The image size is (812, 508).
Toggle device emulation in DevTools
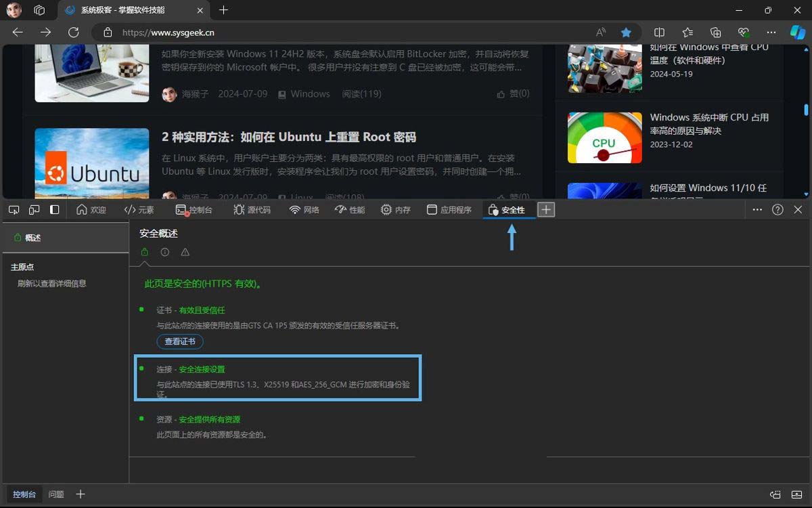pos(35,210)
